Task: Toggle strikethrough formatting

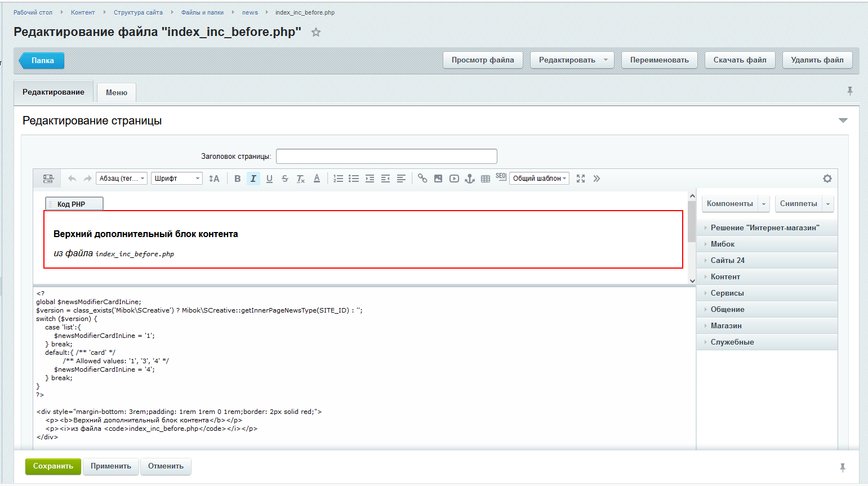Action: (285, 179)
